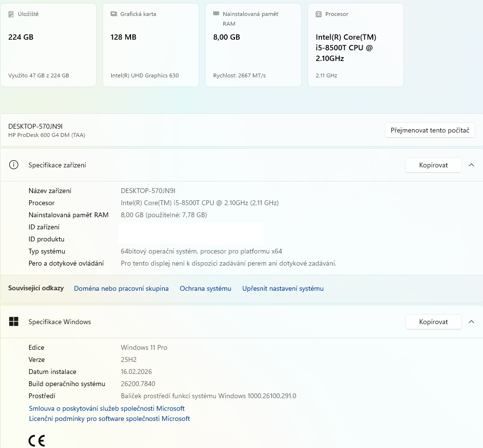
Task: Copy device specs with Kopírovat button
Action: point(433,165)
